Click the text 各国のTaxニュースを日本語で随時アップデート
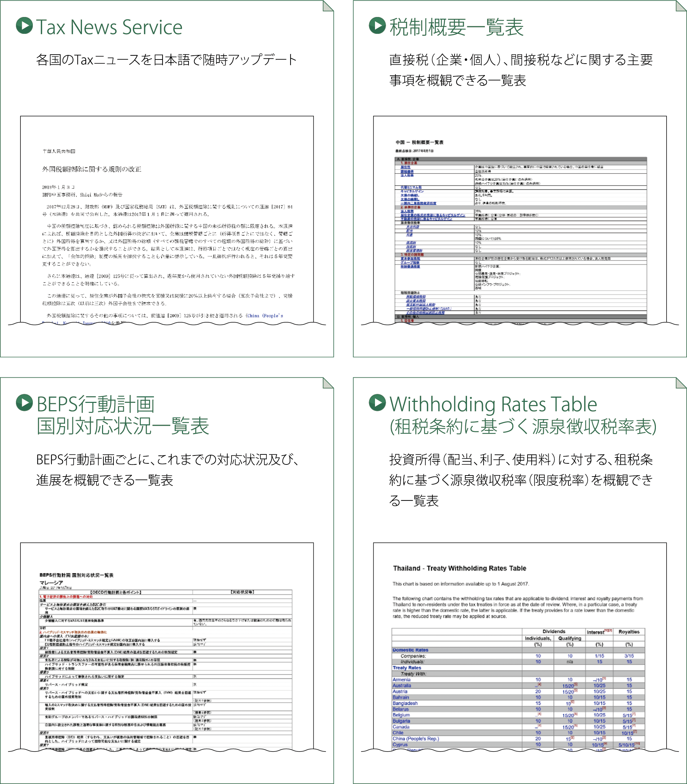 pyautogui.click(x=166, y=60)
